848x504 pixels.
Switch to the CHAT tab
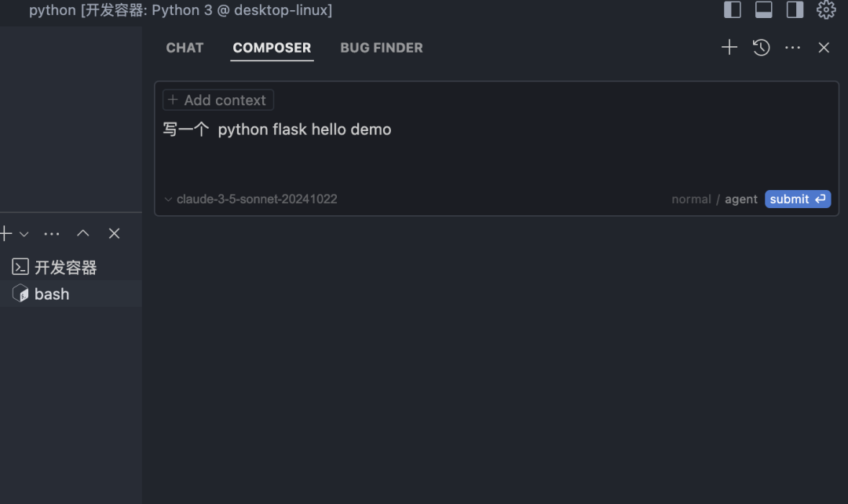click(x=185, y=48)
